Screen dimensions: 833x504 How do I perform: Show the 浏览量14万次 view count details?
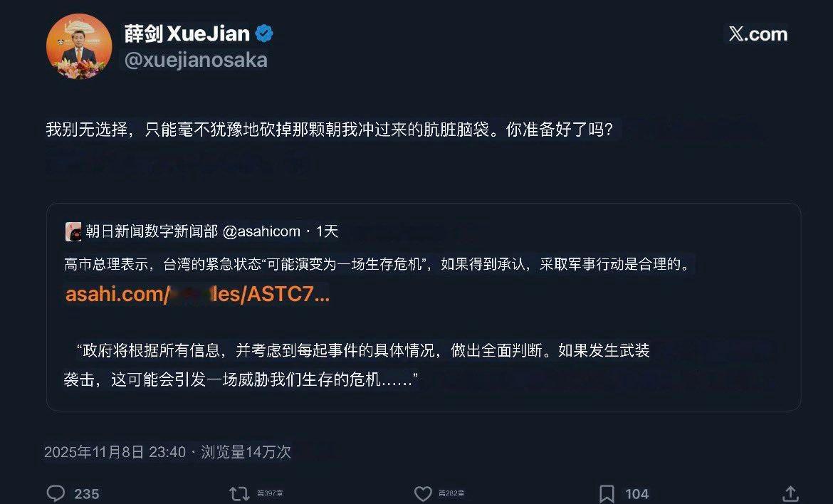(x=246, y=452)
